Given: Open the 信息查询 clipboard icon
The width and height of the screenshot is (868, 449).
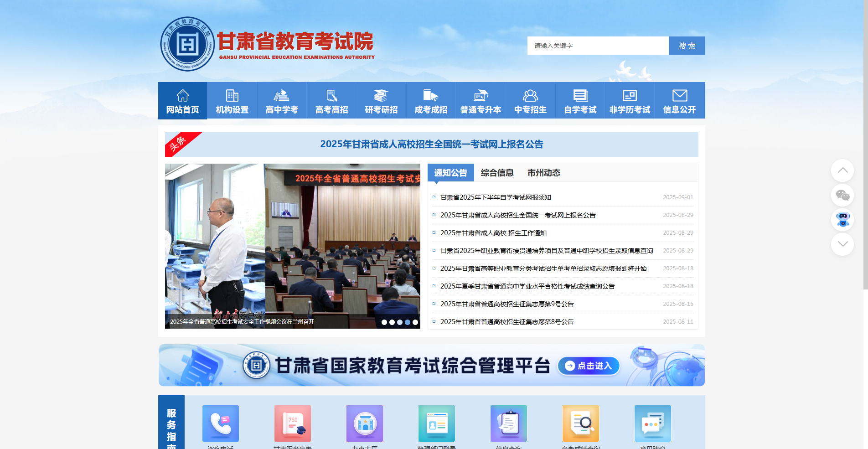Looking at the screenshot, I should (x=508, y=423).
